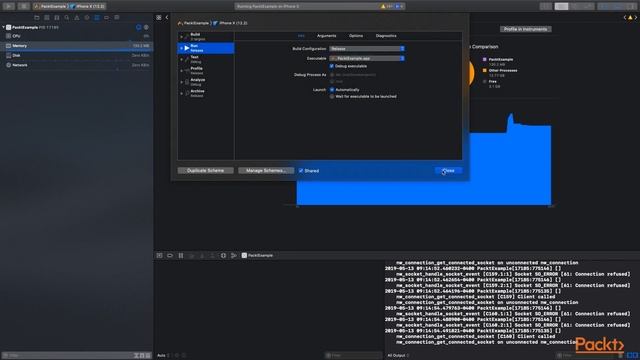
Task: Click the related items grid icon in editor bar
Action: (x=159, y=18)
